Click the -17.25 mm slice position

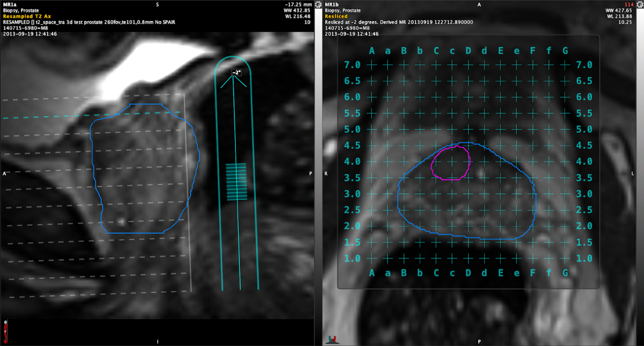[x=298, y=4]
